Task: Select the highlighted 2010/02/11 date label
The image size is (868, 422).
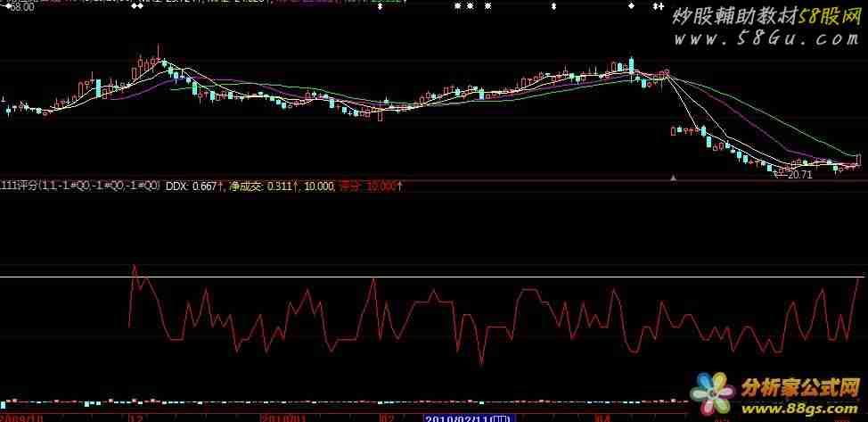Action: point(470,418)
